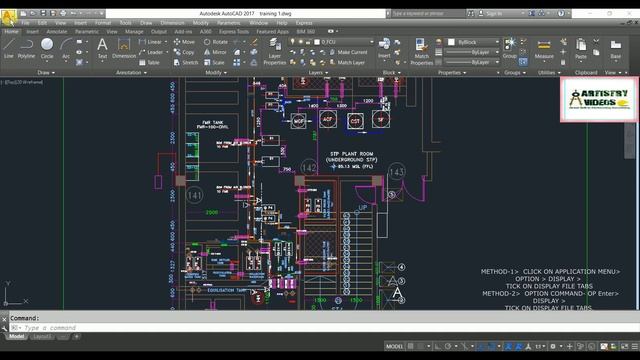Click Match Properties tool
Viewport: 640px width, 360px height.
click(421, 51)
